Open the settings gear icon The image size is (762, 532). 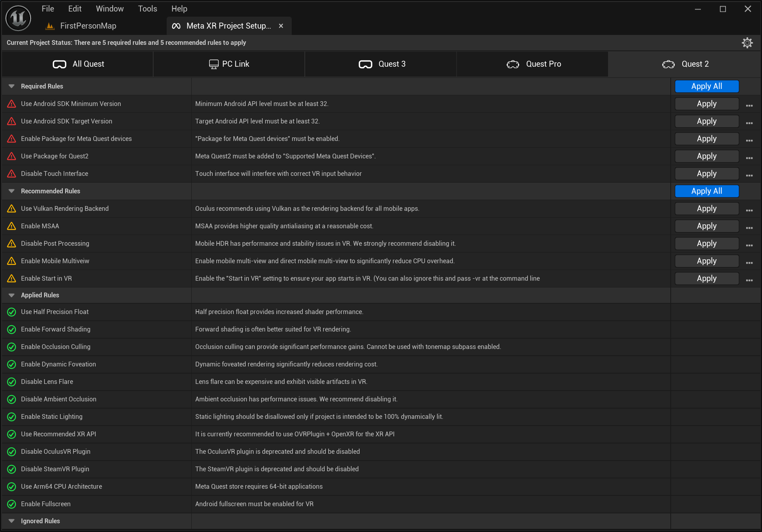coord(748,42)
